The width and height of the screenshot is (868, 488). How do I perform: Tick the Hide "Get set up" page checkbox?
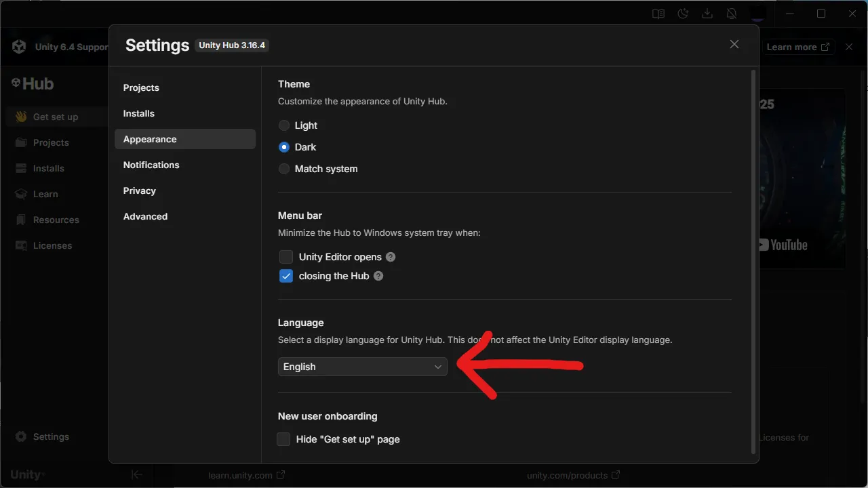(x=284, y=439)
